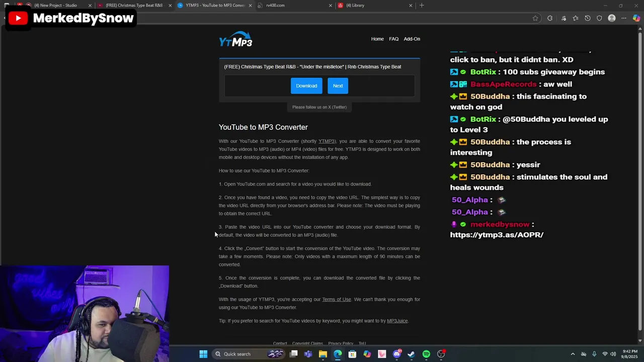The height and width of the screenshot is (362, 644).
Task: Close the New Project - Studio tab
Action: 90,6
